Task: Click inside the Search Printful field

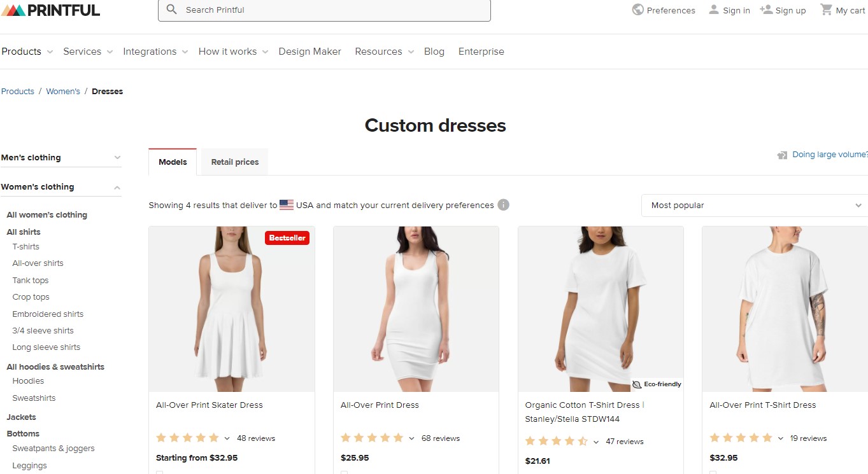Action: point(325,10)
